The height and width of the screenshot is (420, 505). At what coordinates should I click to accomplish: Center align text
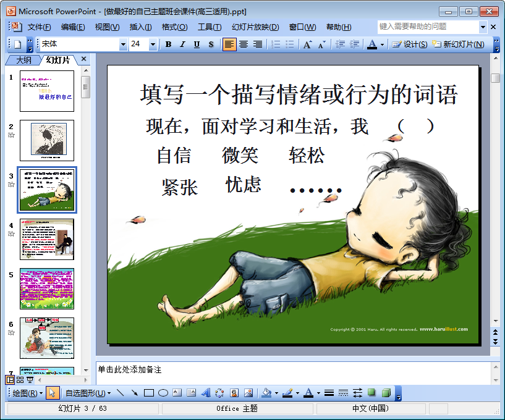(x=244, y=44)
